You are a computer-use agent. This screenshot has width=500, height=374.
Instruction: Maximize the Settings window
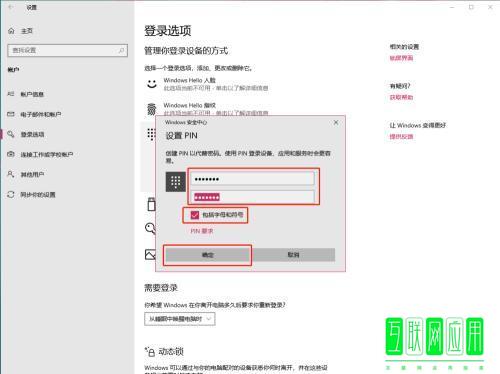click(471, 7)
